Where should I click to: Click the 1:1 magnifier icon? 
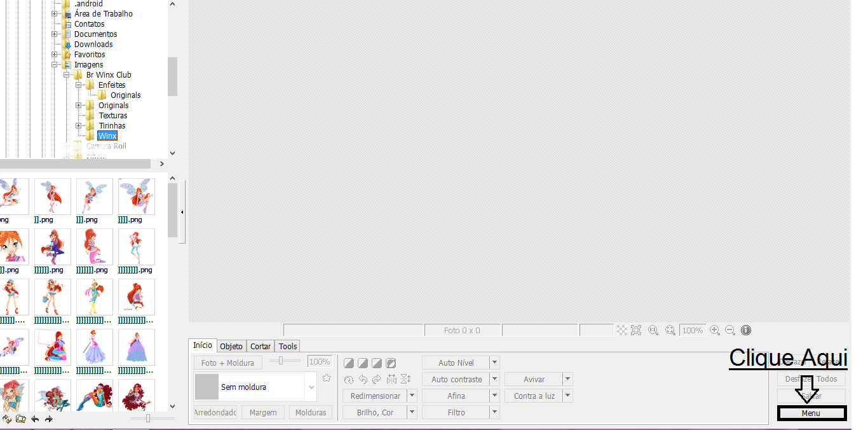pos(653,330)
